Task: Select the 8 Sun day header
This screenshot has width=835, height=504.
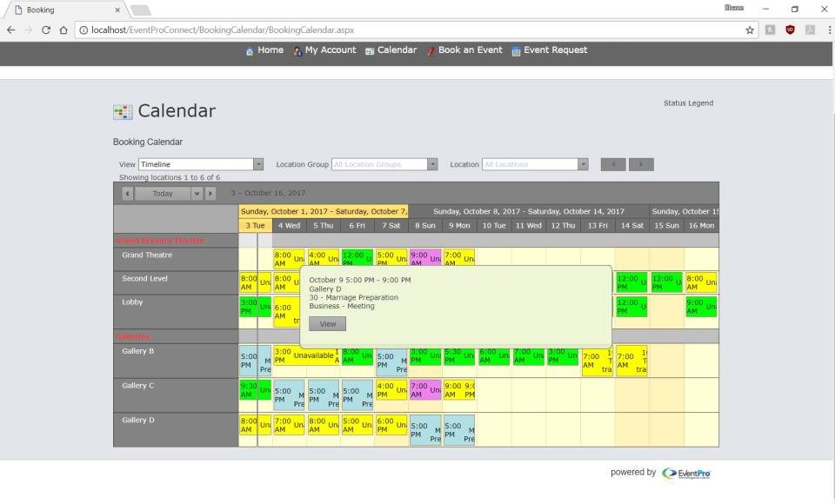Action: [x=425, y=226]
